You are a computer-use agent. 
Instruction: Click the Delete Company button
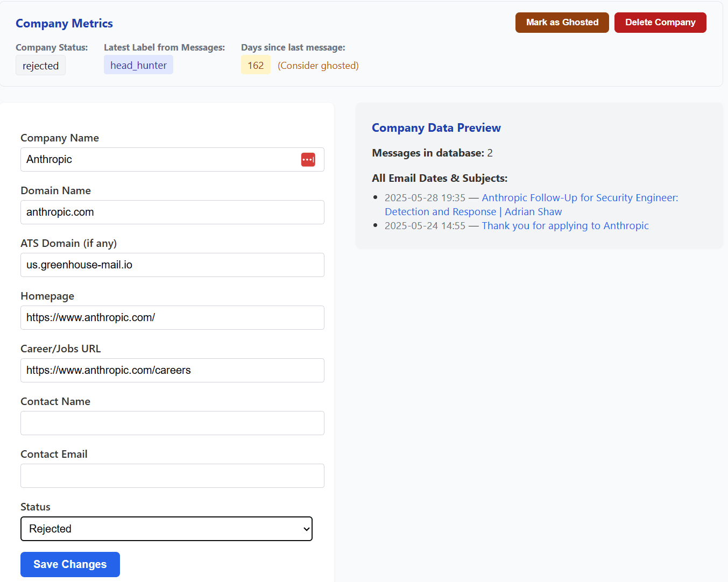[x=660, y=23]
